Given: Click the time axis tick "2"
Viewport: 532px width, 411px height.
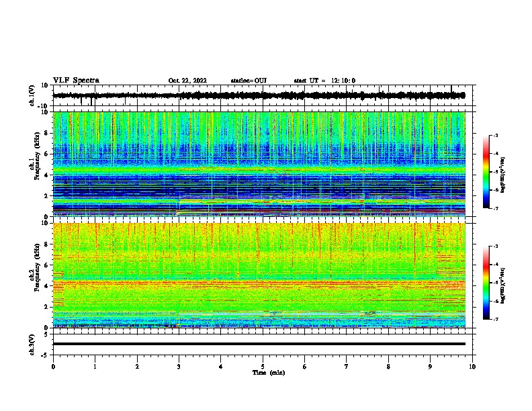Looking at the screenshot, I should click(137, 367).
